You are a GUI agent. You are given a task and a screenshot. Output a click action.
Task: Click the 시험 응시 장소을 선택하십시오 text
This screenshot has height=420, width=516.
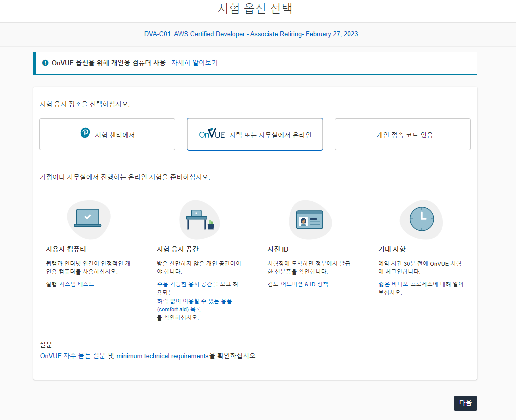(x=85, y=104)
